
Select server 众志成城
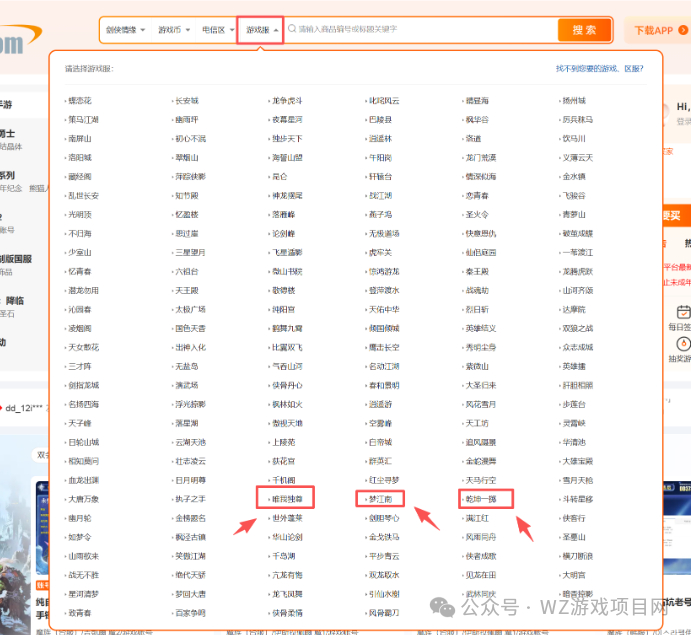[x=578, y=347]
